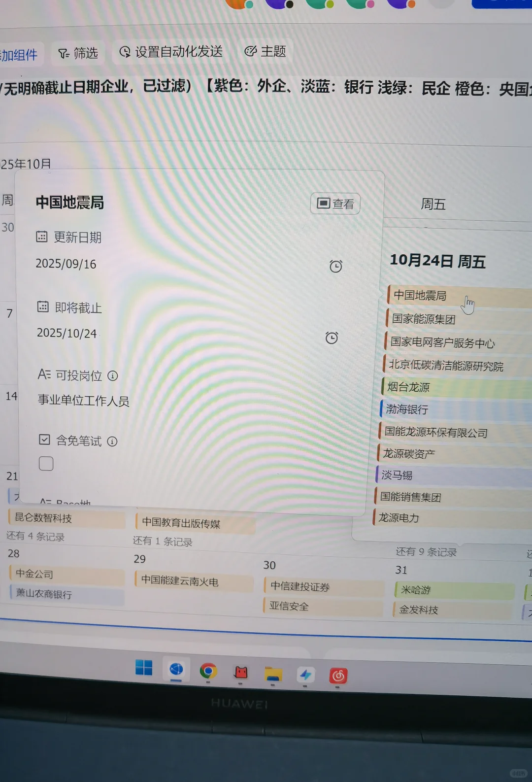
Task: Click the info icon after 可投岗位
Action: tap(113, 376)
